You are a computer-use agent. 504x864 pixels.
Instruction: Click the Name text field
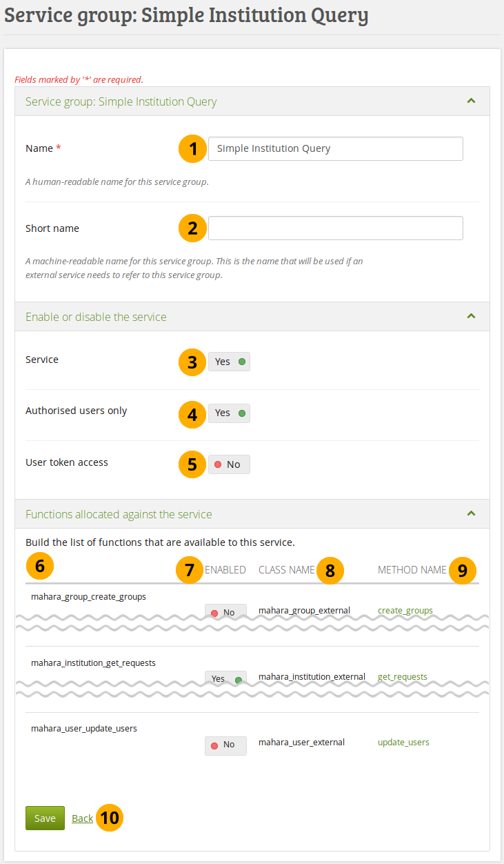(x=335, y=148)
